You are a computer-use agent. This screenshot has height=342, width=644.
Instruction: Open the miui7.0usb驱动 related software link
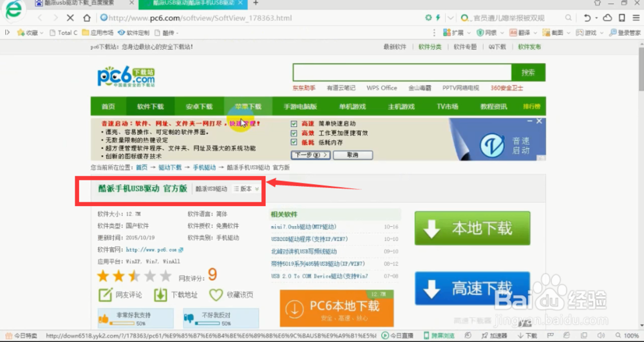point(303,227)
